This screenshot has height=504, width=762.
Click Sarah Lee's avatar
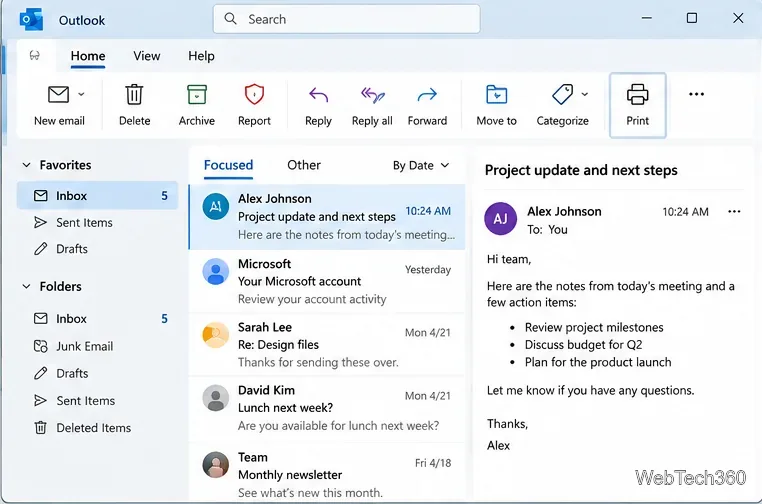pyautogui.click(x=216, y=335)
